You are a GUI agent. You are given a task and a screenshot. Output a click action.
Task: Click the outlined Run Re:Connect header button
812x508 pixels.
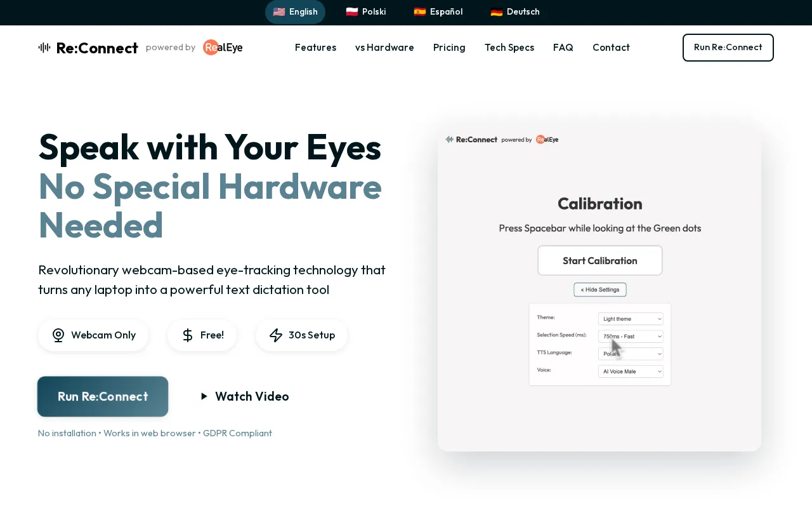pyautogui.click(x=728, y=48)
